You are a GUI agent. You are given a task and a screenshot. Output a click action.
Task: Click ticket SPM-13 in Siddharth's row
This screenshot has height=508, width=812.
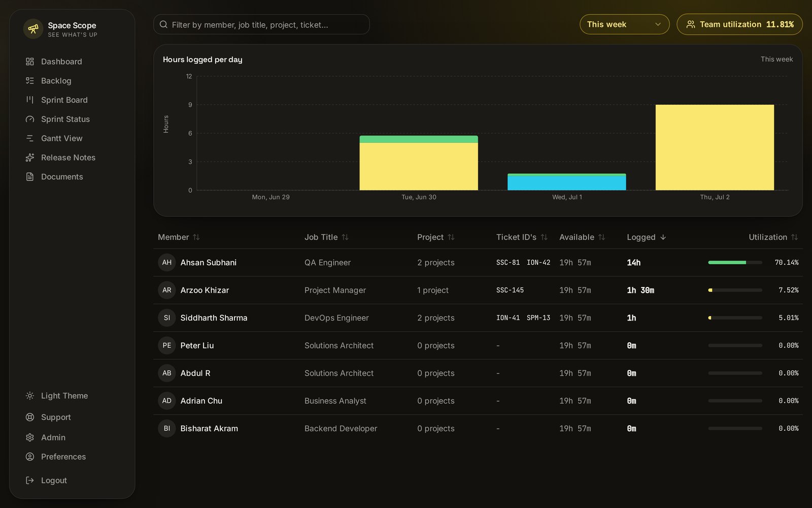(538, 318)
